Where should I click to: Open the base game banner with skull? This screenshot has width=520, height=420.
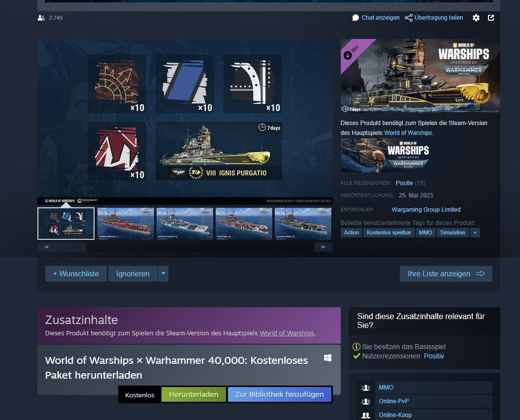tap(386, 156)
